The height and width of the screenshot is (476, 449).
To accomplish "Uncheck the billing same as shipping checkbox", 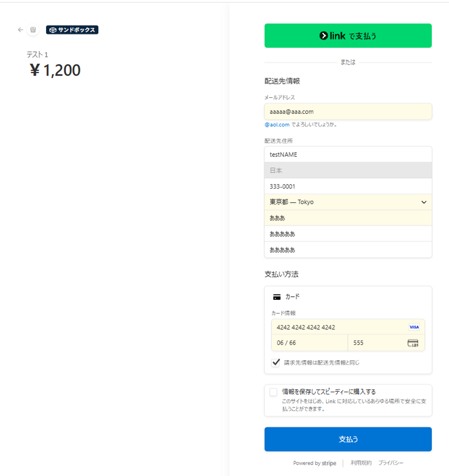I will tap(276, 362).
